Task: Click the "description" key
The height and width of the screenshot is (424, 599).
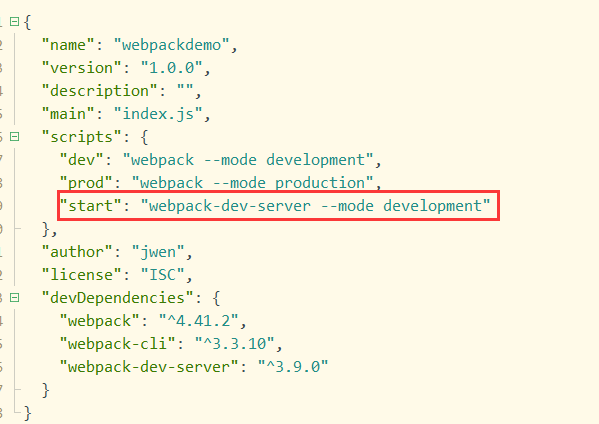Action: point(99,91)
